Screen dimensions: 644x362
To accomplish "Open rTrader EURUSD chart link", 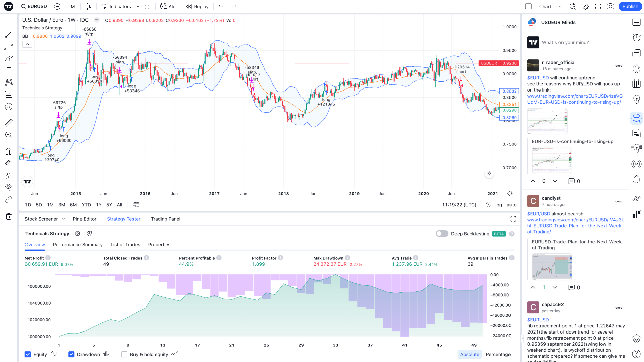I will point(575,99).
